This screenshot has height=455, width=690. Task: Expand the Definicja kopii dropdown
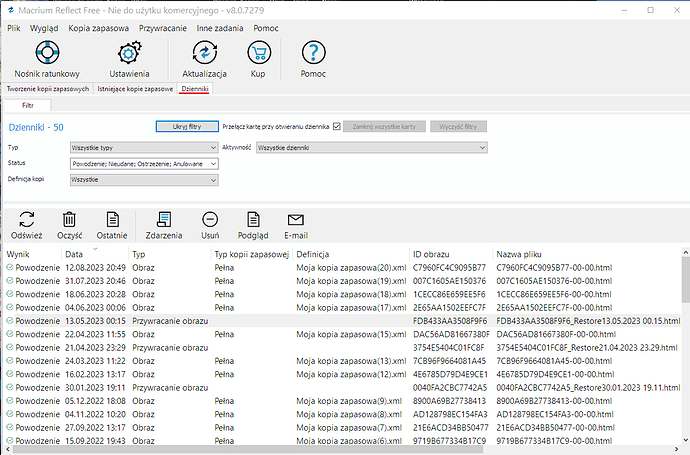click(144, 180)
